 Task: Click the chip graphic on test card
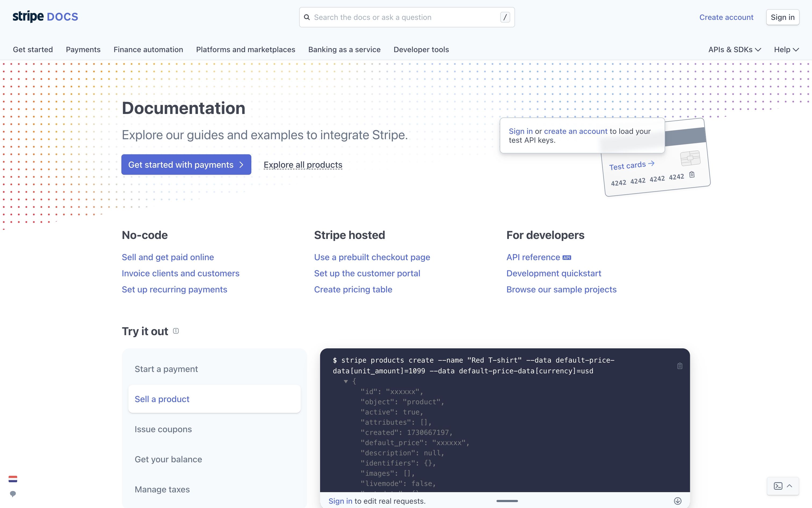coord(690,158)
